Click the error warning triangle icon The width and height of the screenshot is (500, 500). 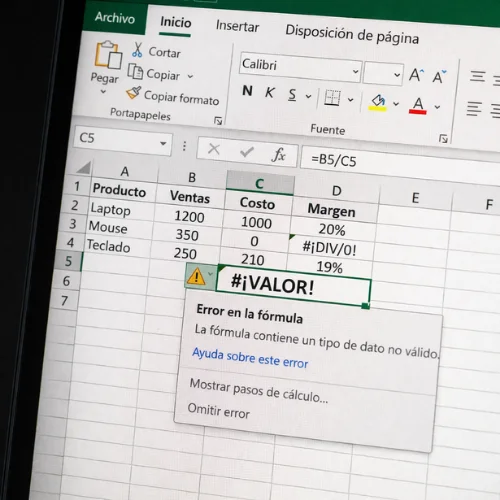(x=196, y=277)
